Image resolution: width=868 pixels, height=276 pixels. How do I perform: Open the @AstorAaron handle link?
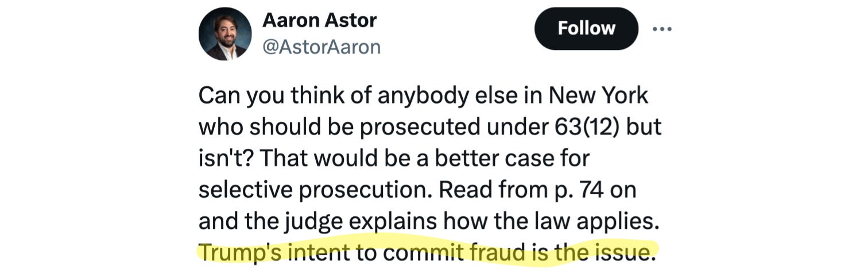(321, 47)
